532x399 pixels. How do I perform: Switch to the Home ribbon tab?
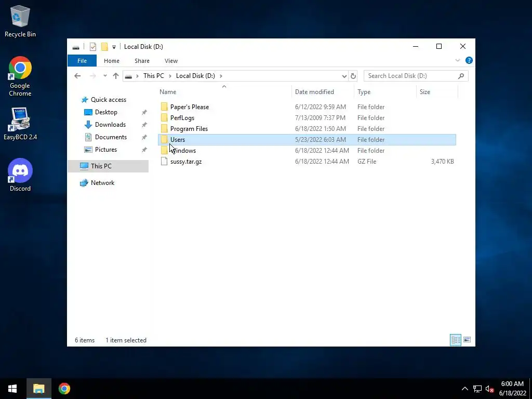click(112, 61)
